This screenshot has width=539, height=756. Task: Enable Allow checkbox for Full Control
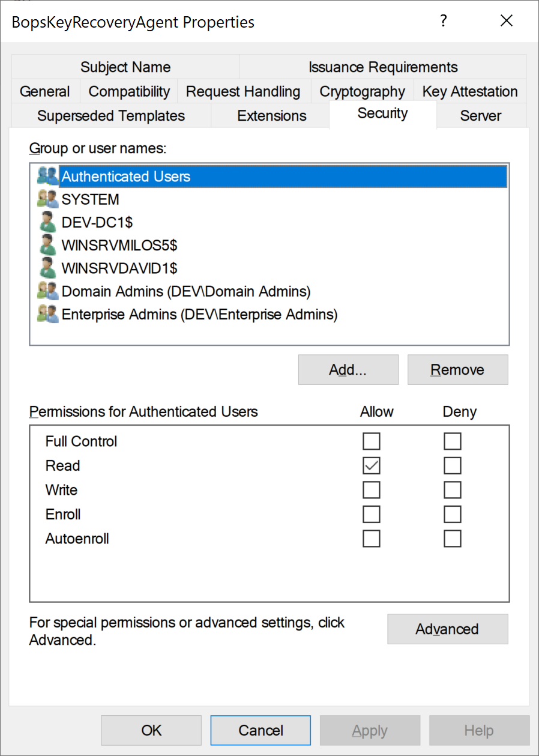(x=372, y=441)
